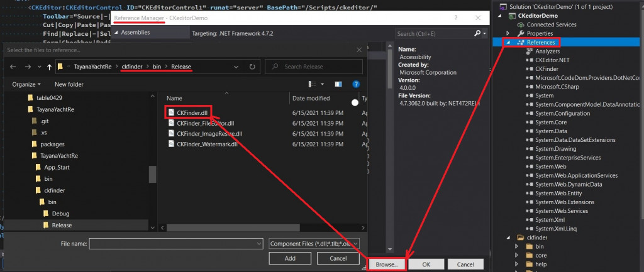Go back in file dialog navigation
This screenshot has height=272, width=644.
pyautogui.click(x=13, y=67)
